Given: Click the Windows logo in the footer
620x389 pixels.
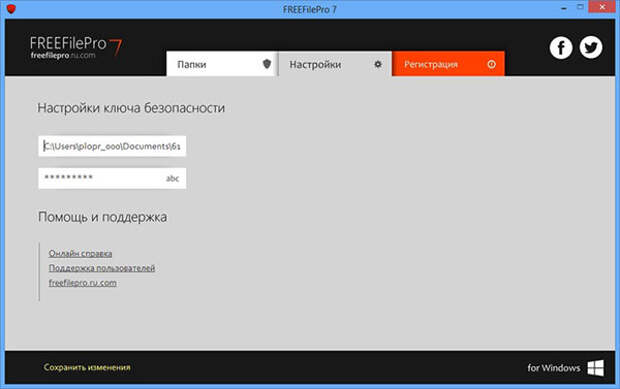Looking at the screenshot, I should pos(595,368).
